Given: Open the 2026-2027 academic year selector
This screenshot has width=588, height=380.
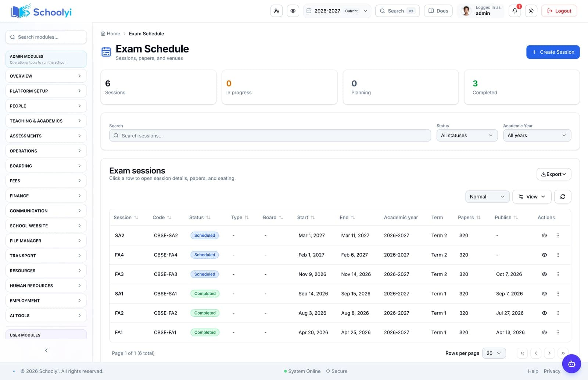Looking at the screenshot, I should [337, 11].
